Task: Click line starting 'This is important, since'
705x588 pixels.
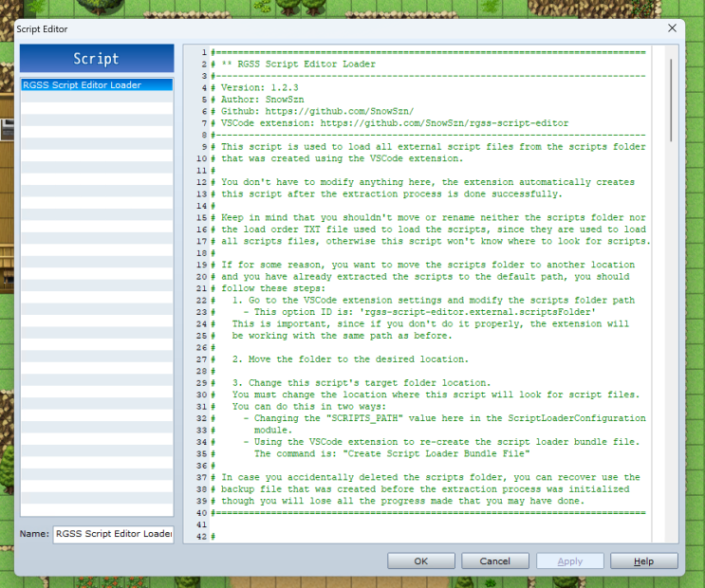Action: click(x=420, y=323)
